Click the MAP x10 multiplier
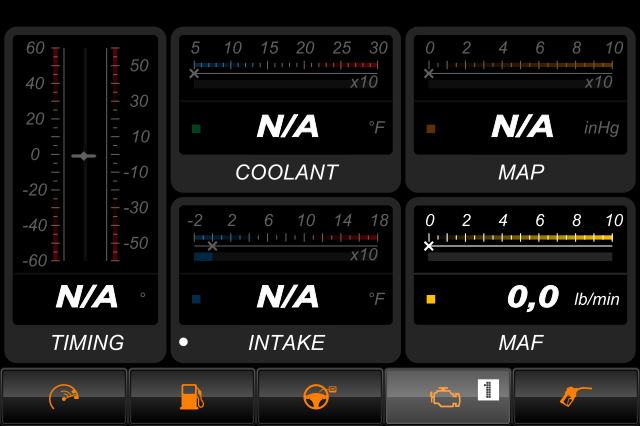This screenshot has width=640, height=426. click(598, 82)
